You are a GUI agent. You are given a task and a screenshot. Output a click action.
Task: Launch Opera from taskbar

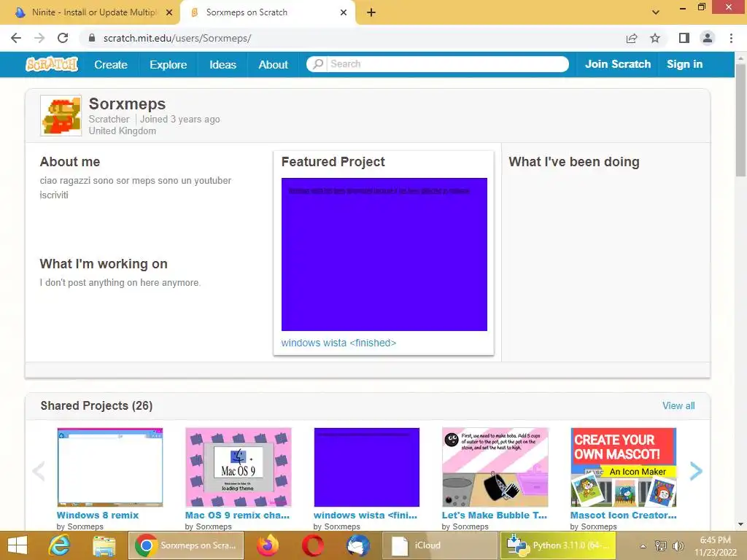(312, 545)
